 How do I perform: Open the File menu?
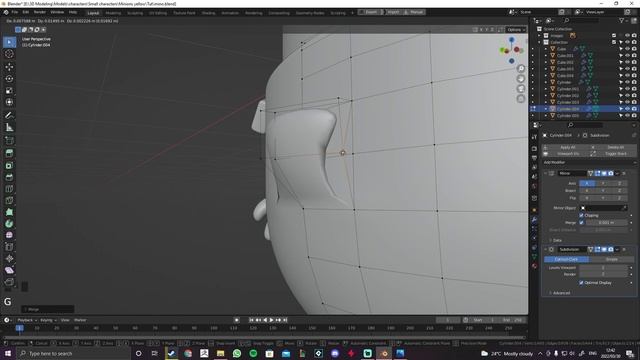click(15, 12)
